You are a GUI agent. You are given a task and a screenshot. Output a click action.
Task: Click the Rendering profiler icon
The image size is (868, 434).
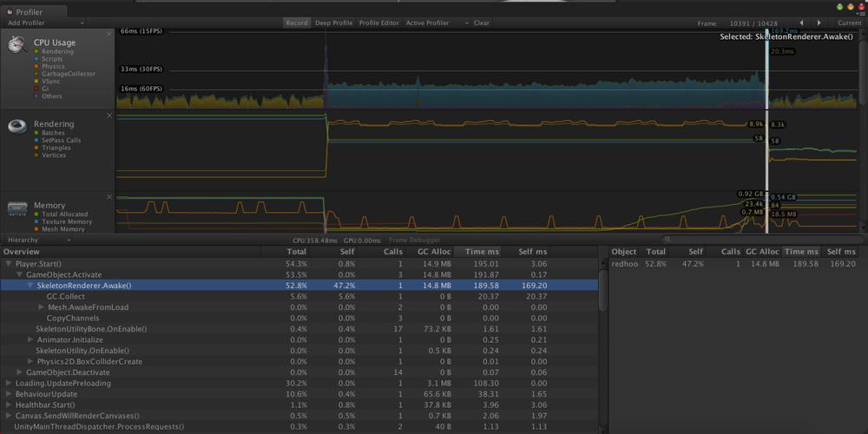pyautogui.click(x=17, y=127)
